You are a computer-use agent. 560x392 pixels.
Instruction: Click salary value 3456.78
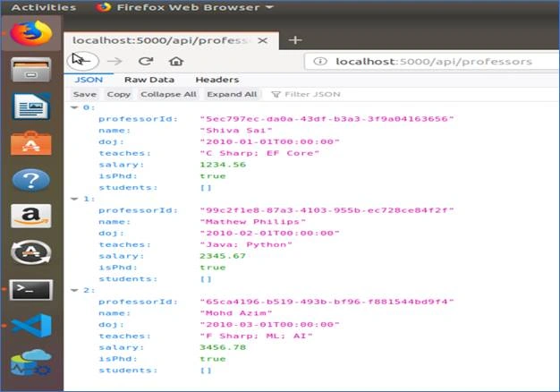pos(223,347)
